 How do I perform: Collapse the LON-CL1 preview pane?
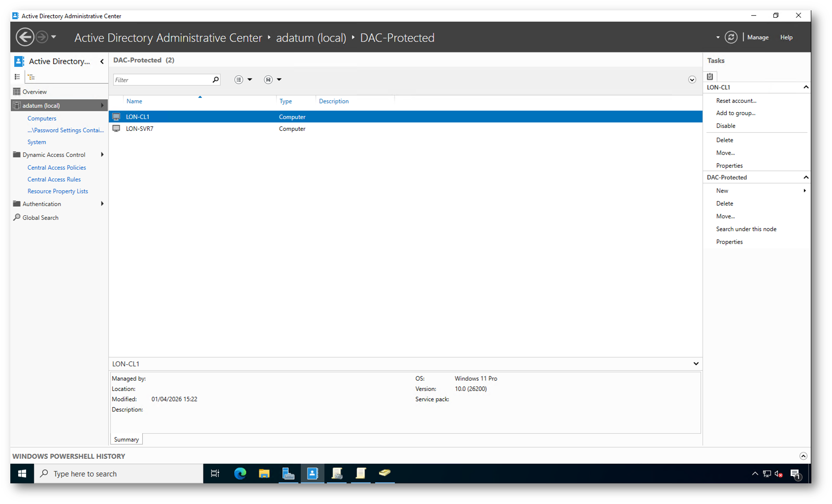click(696, 364)
